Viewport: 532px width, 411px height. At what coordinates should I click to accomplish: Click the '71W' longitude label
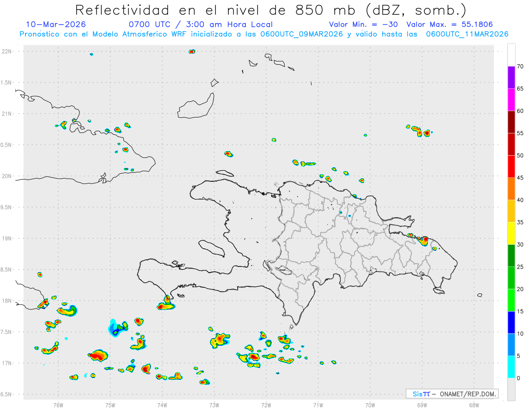(x=318, y=405)
